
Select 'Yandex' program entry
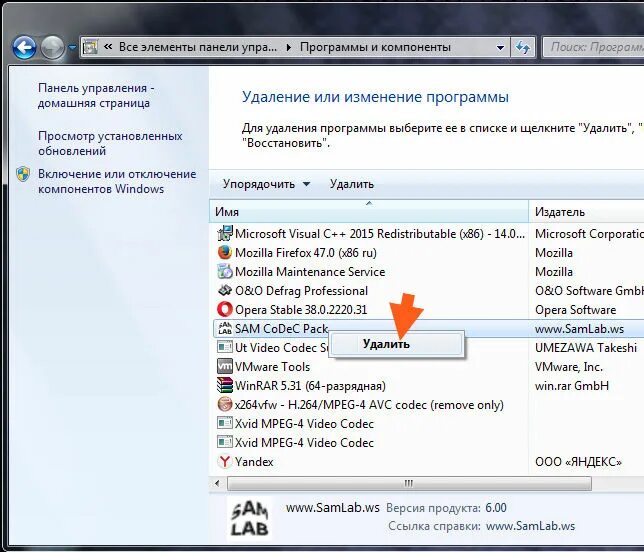254,462
